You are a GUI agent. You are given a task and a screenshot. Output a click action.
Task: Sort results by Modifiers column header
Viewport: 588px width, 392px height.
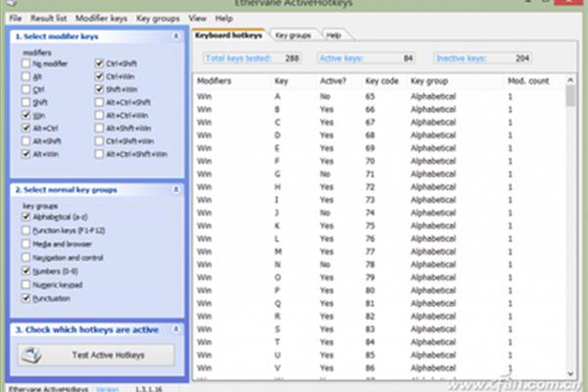[x=214, y=80]
